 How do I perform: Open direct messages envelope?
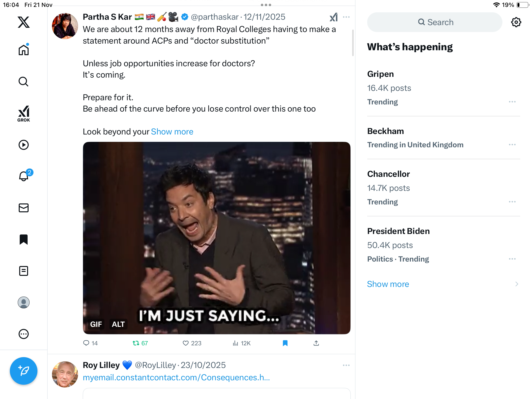24,208
